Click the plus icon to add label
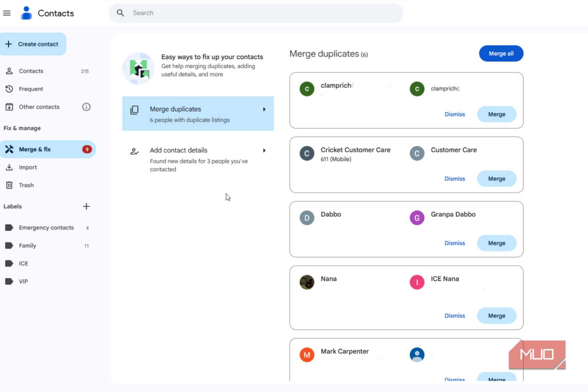Viewport: 588px width, 392px height. (86, 206)
